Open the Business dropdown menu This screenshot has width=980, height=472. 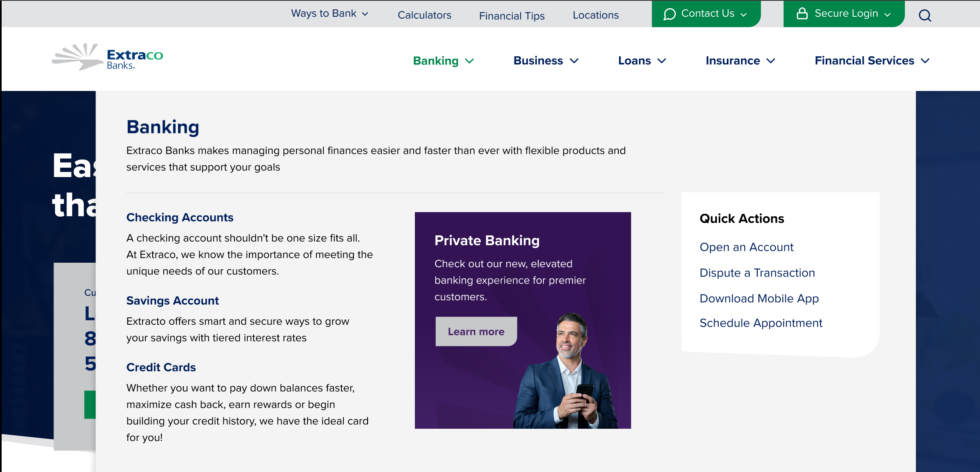pos(546,61)
